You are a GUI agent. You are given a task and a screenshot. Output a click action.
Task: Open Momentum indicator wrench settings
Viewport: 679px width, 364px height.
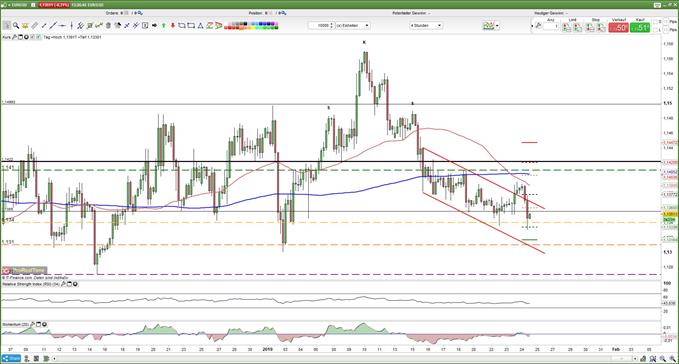(x=32, y=324)
